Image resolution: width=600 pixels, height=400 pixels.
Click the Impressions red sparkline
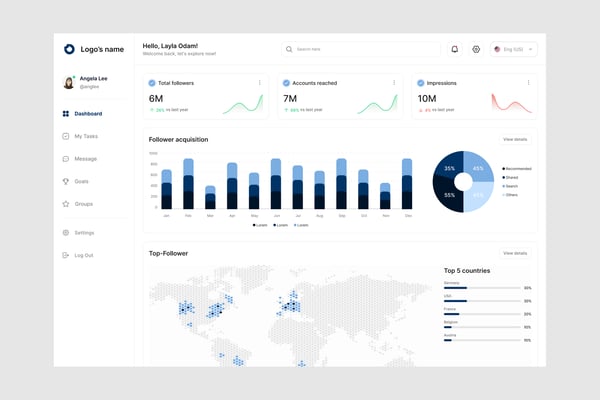coord(512,103)
